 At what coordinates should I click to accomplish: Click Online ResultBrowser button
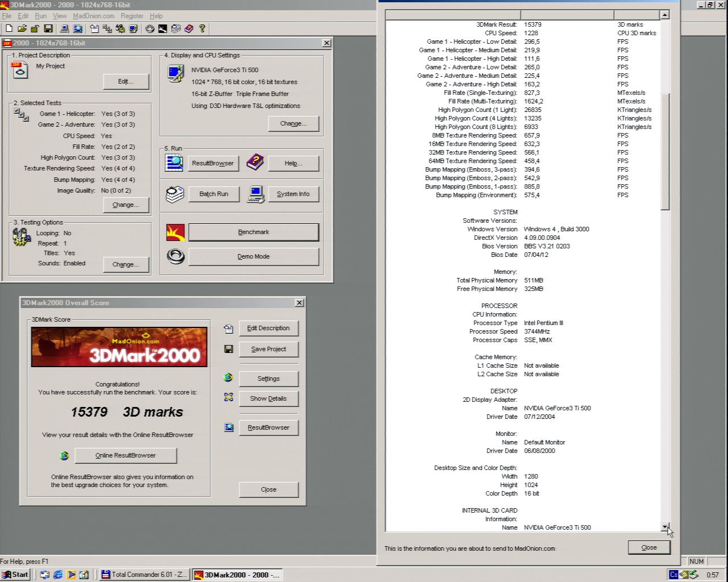click(x=125, y=455)
